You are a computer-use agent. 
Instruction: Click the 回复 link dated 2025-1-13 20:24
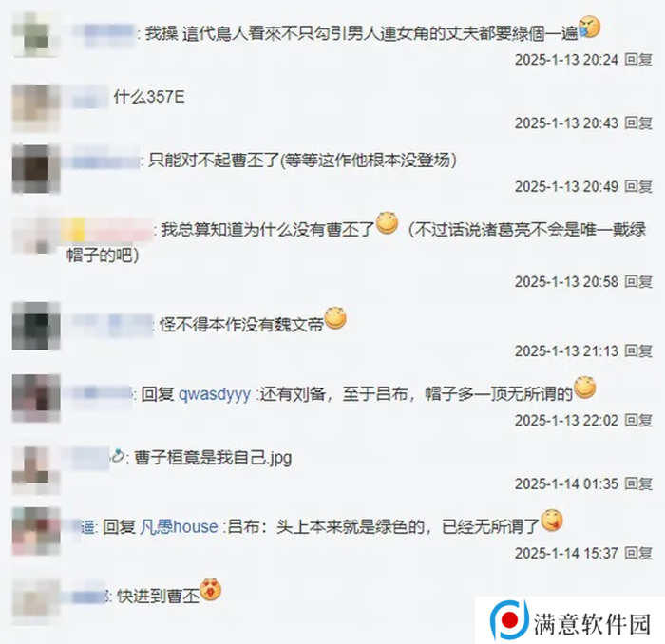[638, 59]
